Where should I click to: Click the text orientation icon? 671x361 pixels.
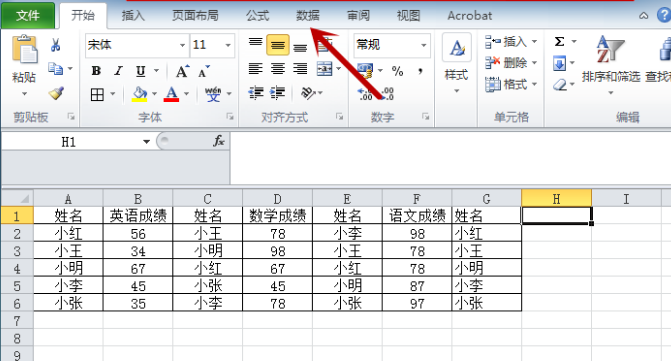[308, 92]
